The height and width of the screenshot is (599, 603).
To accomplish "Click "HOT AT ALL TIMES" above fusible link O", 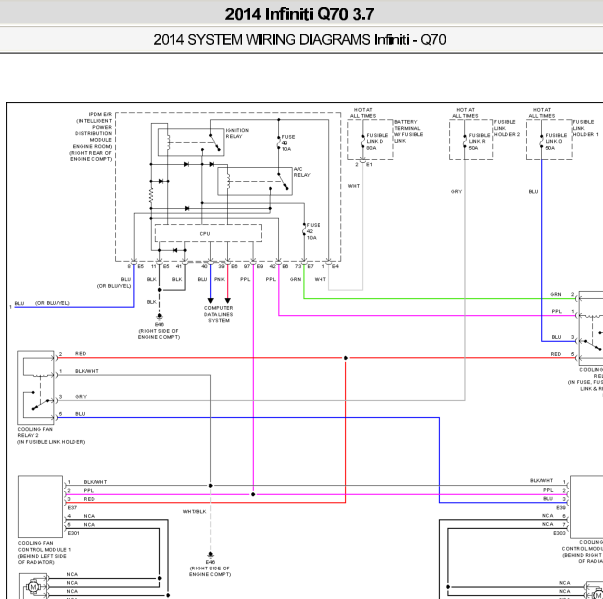I will pyautogui.click(x=541, y=113).
